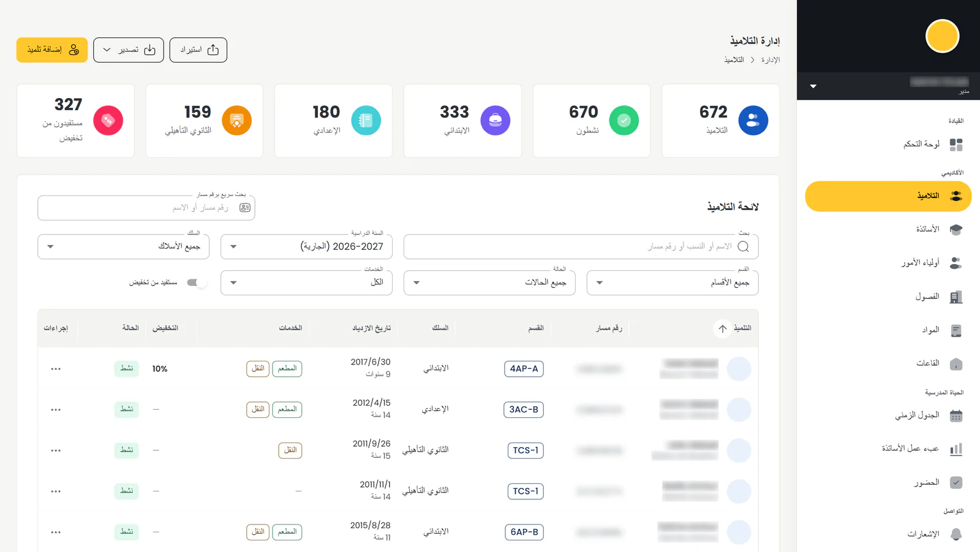This screenshot has width=980, height=552.
Task: Open the services (الكل) dropdown
Action: (306, 282)
